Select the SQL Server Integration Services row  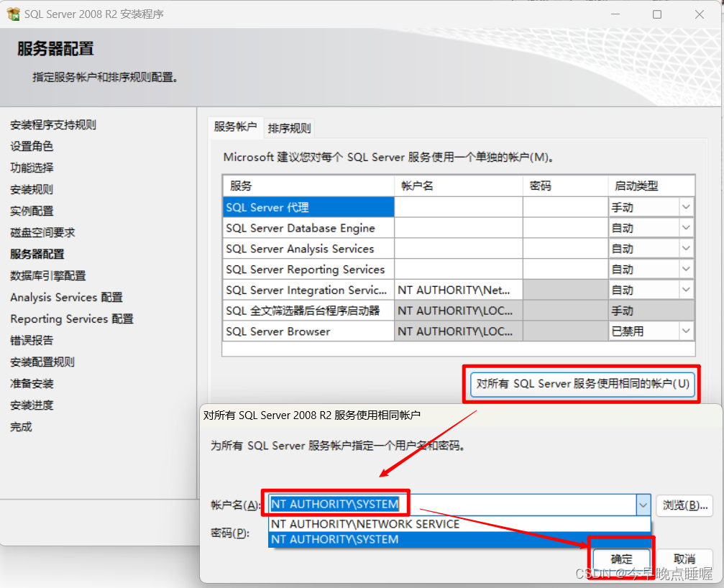click(x=308, y=290)
